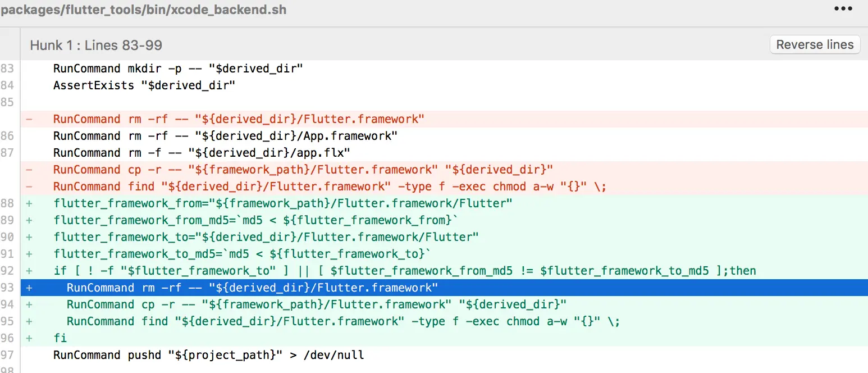This screenshot has width=868, height=373.
Task: Select the Hunk 1 header
Action: (x=95, y=45)
